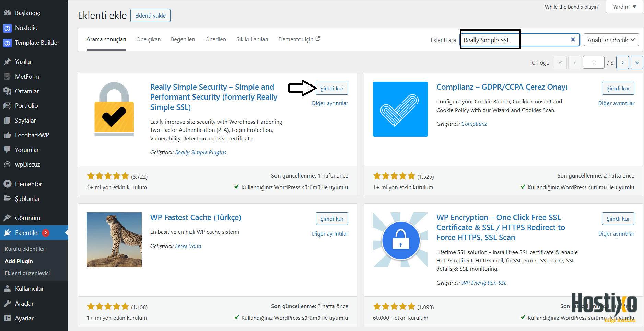Click the MetForm sidebar icon
644x331 pixels.
click(x=7, y=77)
